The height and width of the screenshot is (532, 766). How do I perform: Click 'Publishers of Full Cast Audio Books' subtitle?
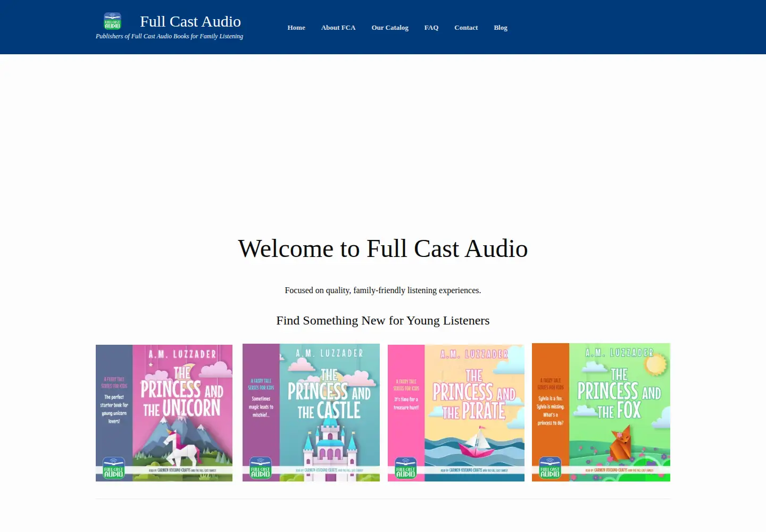[169, 36]
